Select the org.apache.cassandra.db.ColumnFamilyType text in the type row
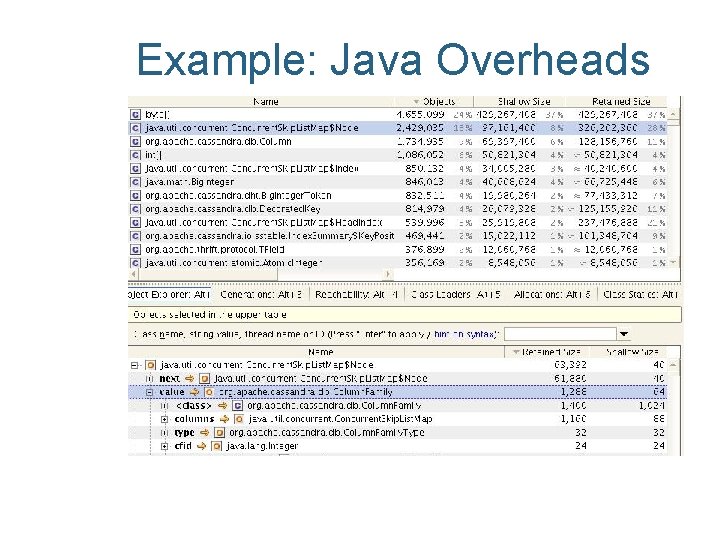Viewport: 720px width, 540px height. tap(326, 433)
